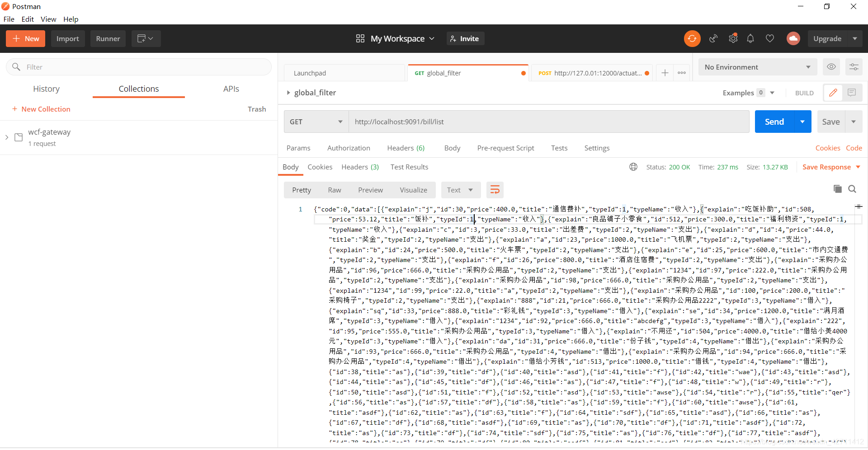Image resolution: width=868 pixels, height=450 pixels.
Task: Open the Examples dropdown
Action: (x=749, y=93)
